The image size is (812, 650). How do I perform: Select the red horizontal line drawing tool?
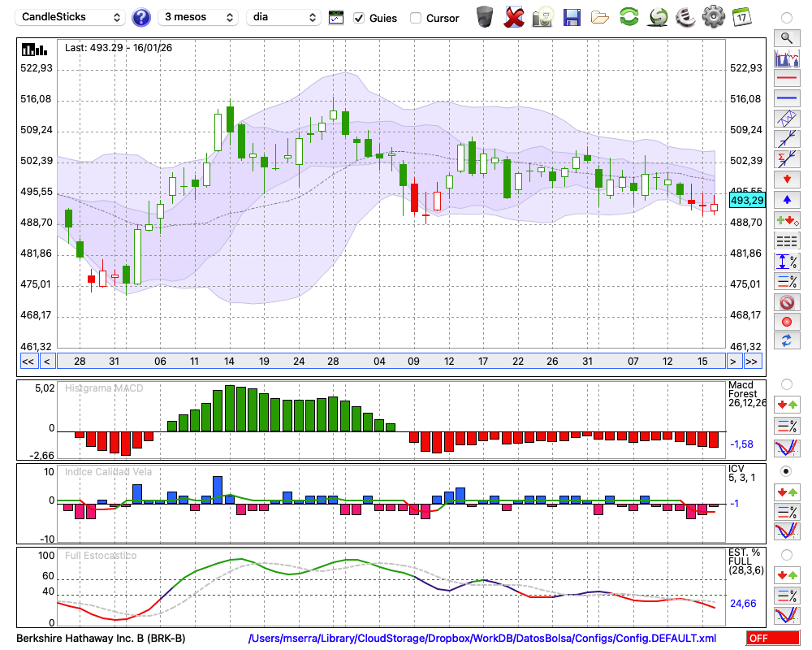[786, 79]
